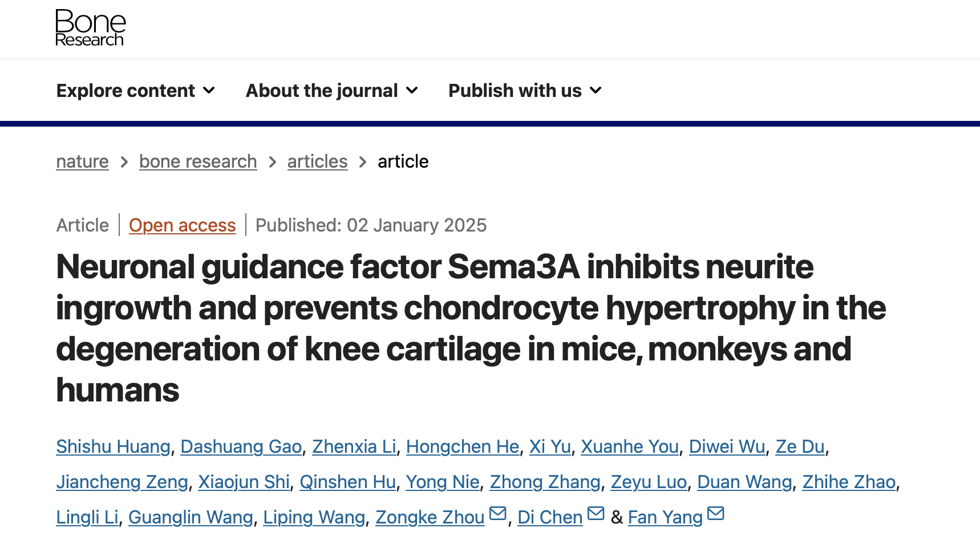Open corresponding author Zongke Zhou
Viewport: 980px width, 544px height.
pyautogui.click(x=430, y=518)
